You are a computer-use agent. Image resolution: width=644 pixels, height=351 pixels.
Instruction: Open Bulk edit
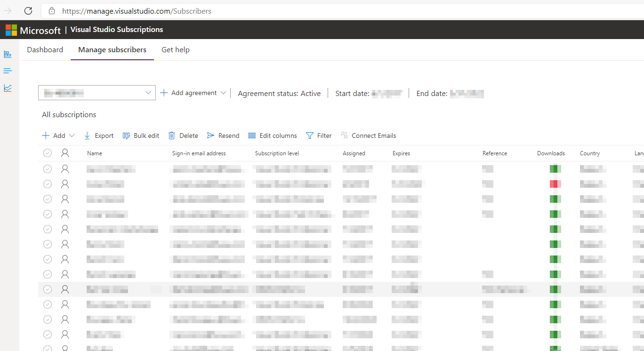point(141,136)
